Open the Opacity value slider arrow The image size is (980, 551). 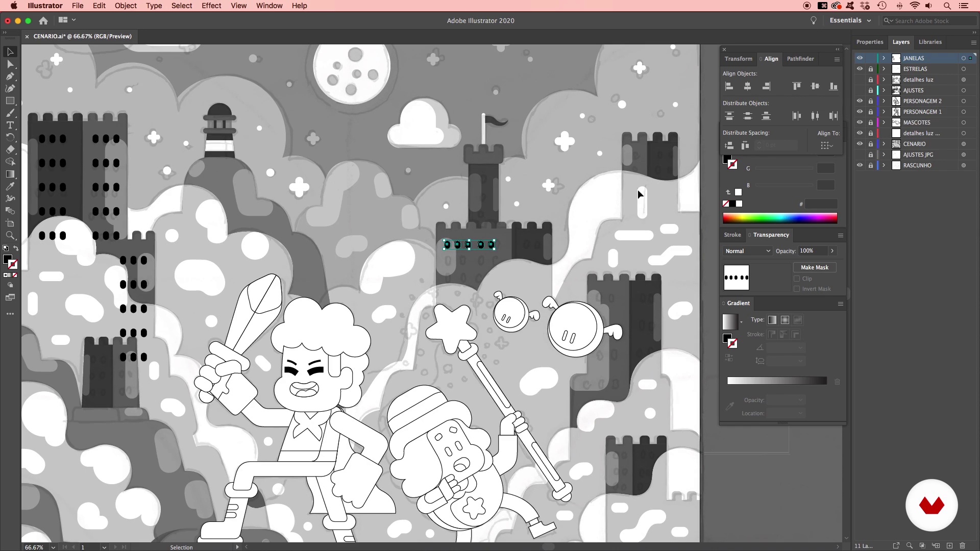coord(832,251)
